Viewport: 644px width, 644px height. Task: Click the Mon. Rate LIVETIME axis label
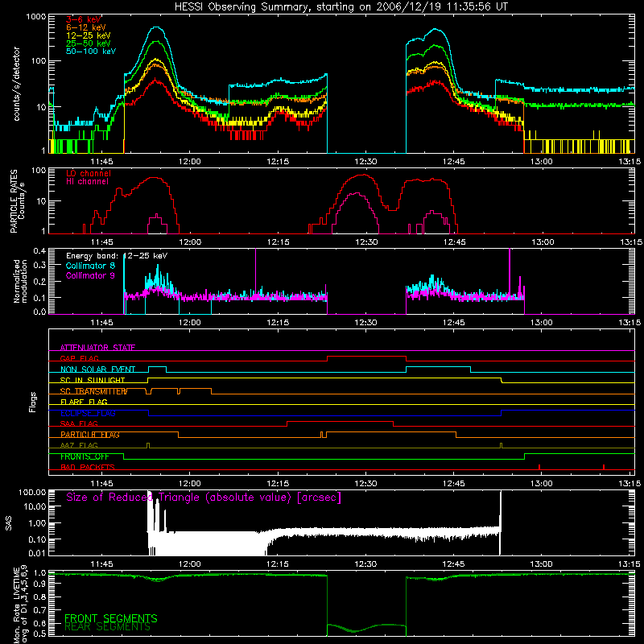tap(20, 605)
